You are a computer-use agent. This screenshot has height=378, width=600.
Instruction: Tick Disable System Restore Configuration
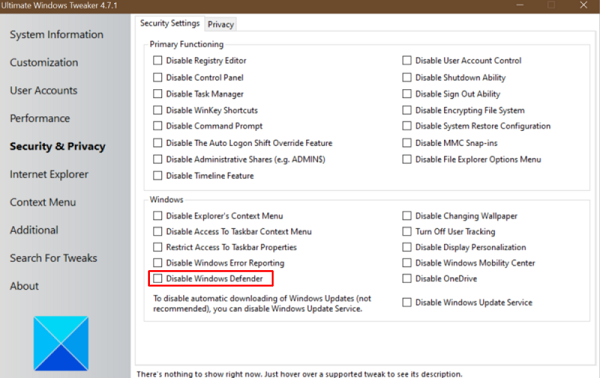(x=407, y=126)
